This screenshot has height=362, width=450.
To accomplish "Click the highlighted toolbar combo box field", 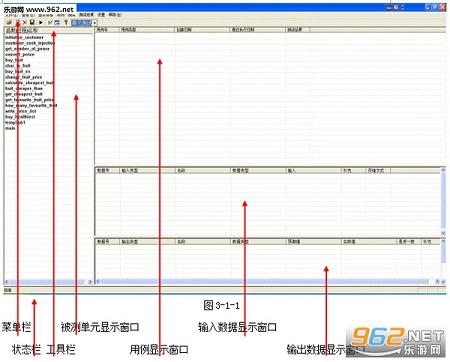I will click(x=82, y=23).
